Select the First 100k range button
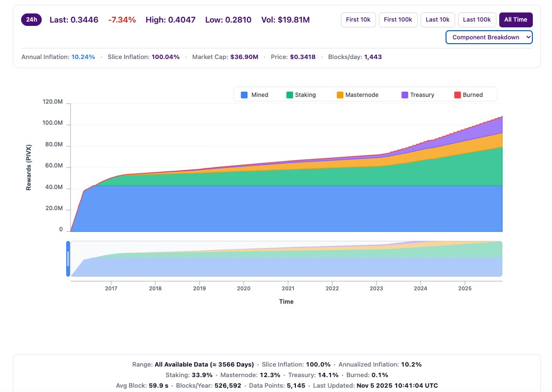The width and height of the screenshot is (552, 392). [x=398, y=20]
